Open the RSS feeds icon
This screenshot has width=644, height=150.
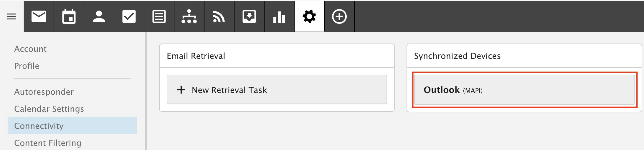coord(219,16)
